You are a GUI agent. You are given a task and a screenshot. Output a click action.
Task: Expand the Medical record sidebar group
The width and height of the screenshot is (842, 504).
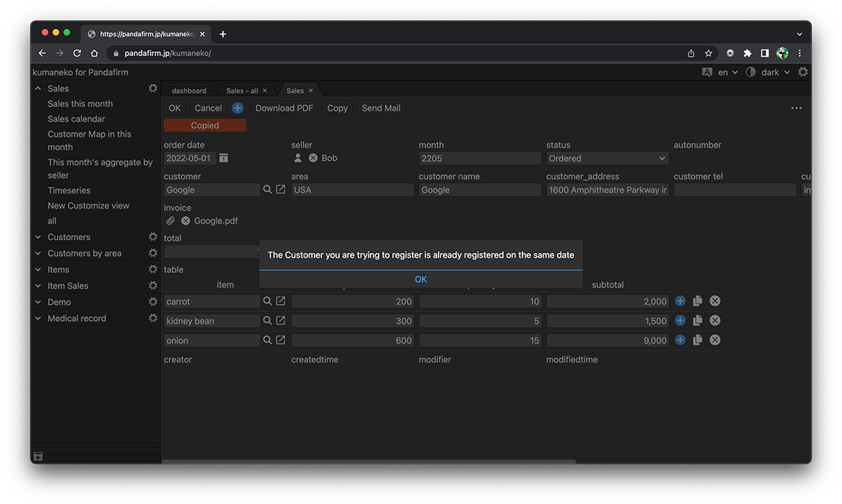pyautogui.click(x=38, y=318)
